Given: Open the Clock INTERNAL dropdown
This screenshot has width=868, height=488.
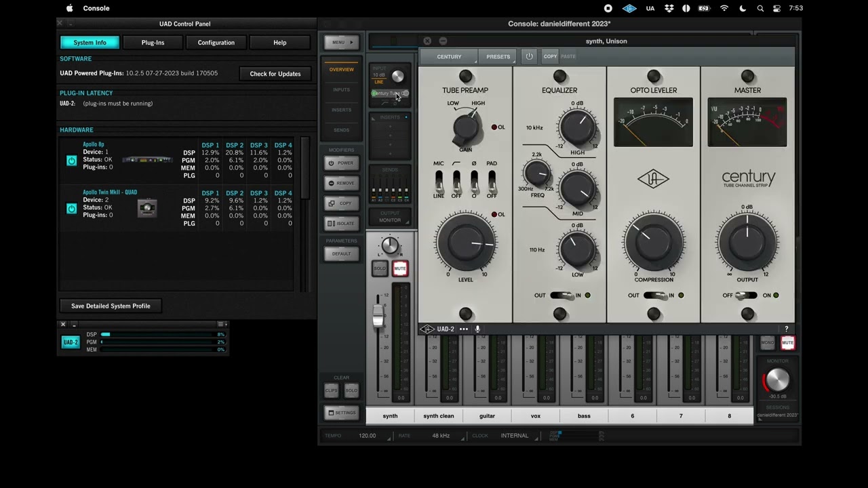Looking at the screenshot, I should 515,436.
